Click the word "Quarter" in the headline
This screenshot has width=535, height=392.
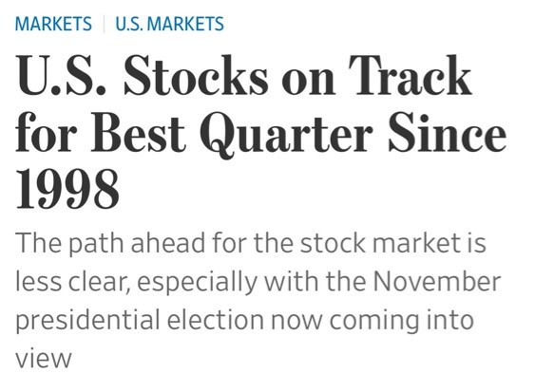[286, 133]
